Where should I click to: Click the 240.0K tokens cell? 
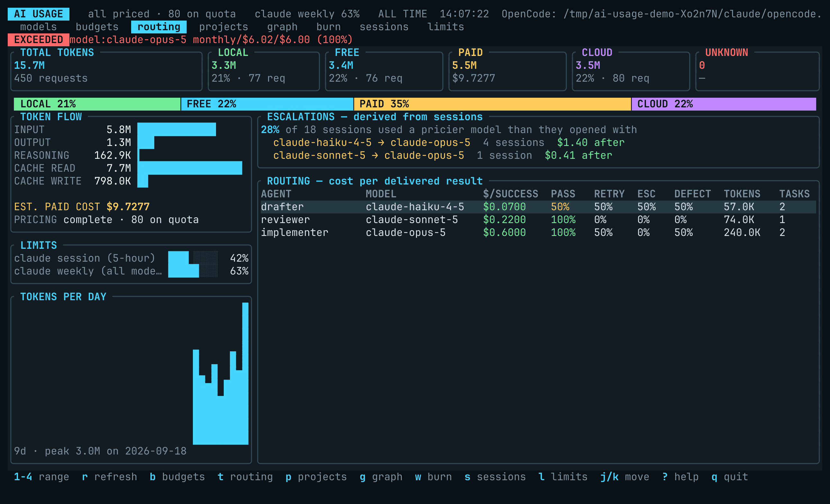click(x=742, y=232)
